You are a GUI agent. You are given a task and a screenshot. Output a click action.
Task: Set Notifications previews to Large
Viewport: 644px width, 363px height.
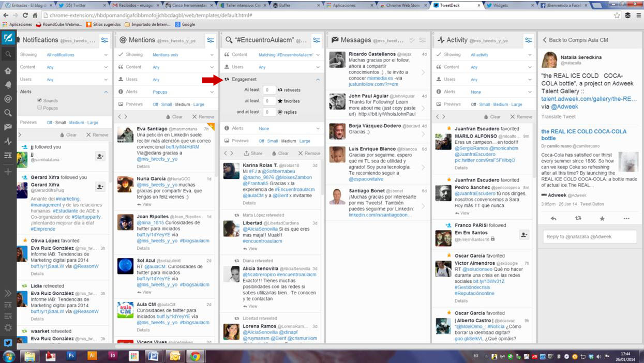point(93,123)
